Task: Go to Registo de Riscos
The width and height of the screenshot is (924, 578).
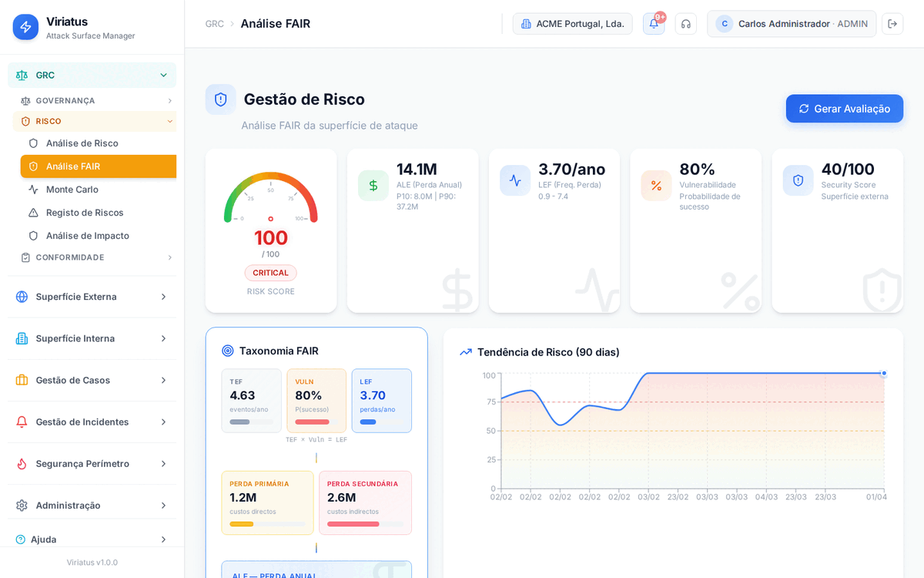Action: pos(85,213)
